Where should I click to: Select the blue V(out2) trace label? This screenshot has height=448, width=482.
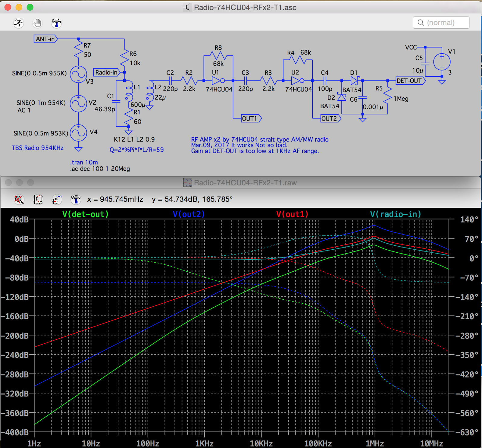coord(189,214)
